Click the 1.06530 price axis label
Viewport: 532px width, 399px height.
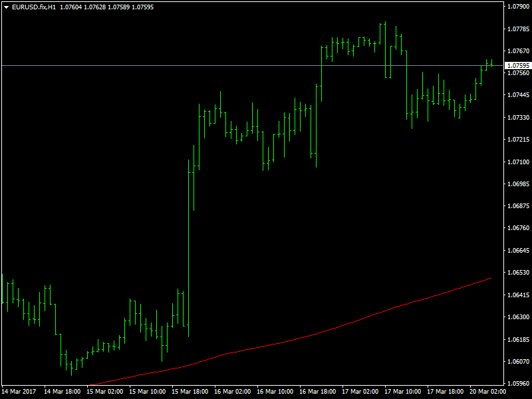click(518, 273)
